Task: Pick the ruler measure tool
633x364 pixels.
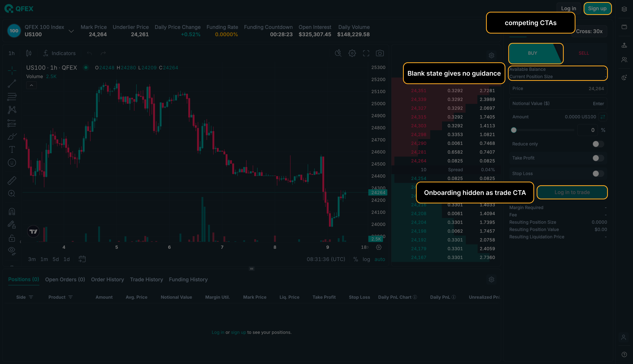Action: [12, 180]
